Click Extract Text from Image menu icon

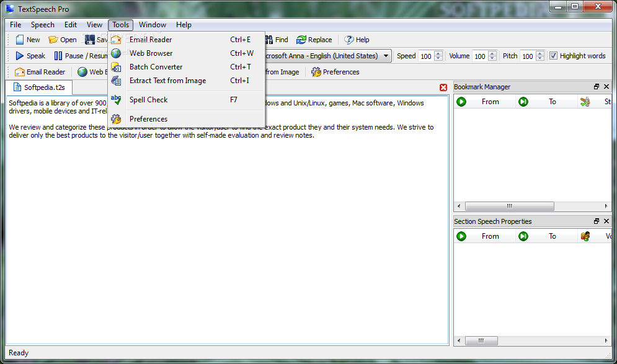coord(116,81)
